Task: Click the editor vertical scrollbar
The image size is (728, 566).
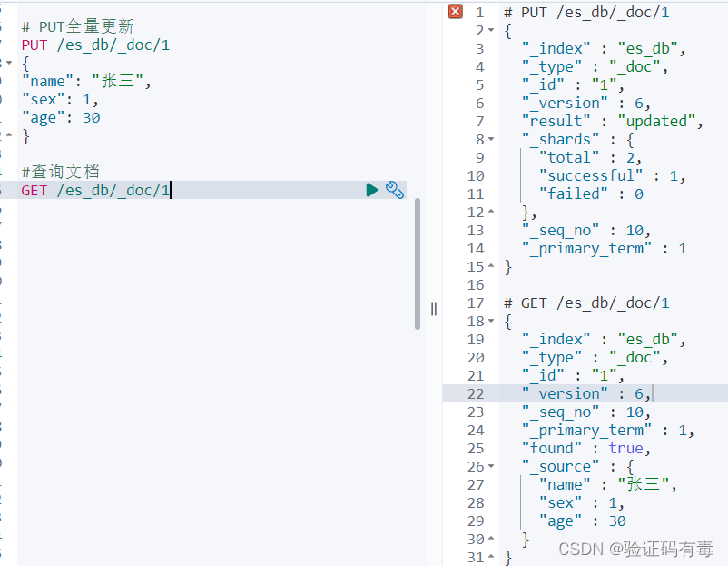Action: (x=418, y=264)
